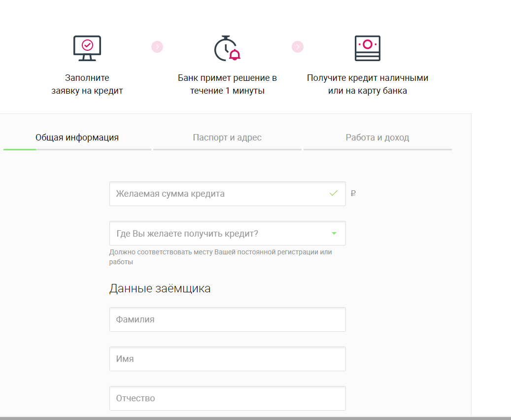Expand the 'Где Вы желаете получить кредит?' dropdown arrow
511x420 pixels.
(334, 233)
